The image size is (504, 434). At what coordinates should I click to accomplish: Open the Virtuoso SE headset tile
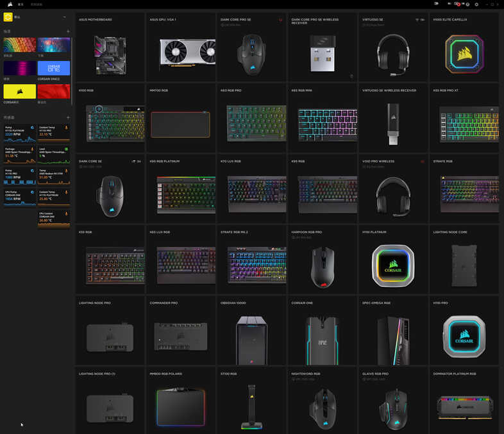point(394,47)
